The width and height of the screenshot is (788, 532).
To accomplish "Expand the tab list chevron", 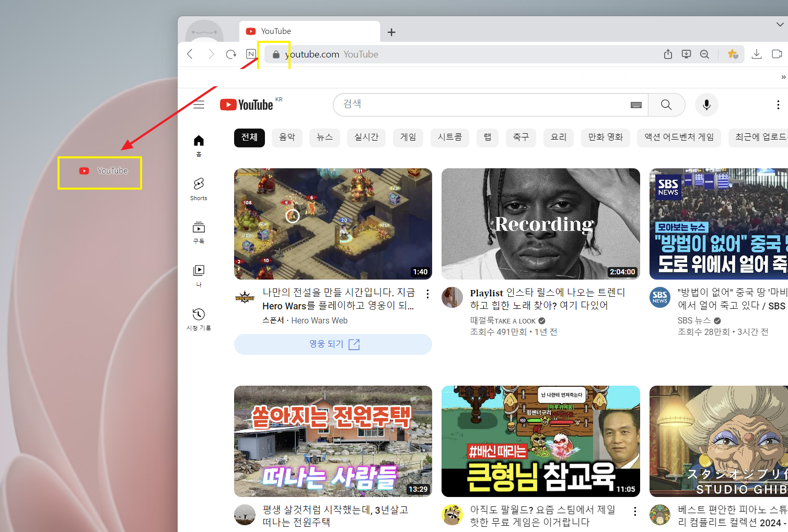I will pyautogui.click(x=780, y=24).
